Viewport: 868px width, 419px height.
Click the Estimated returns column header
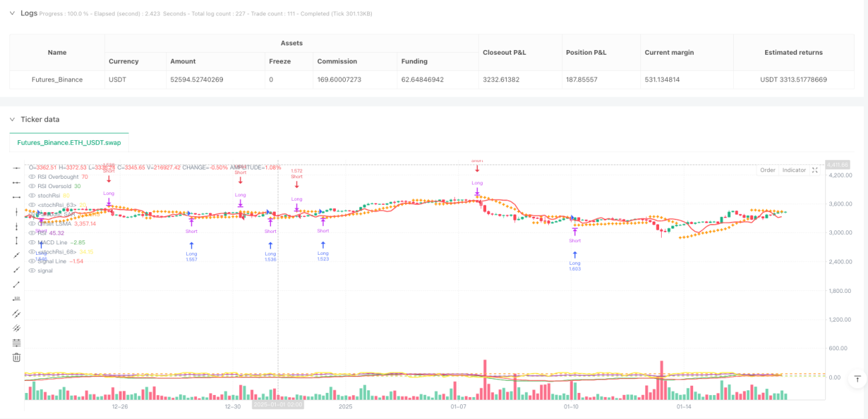coord(794,52)
